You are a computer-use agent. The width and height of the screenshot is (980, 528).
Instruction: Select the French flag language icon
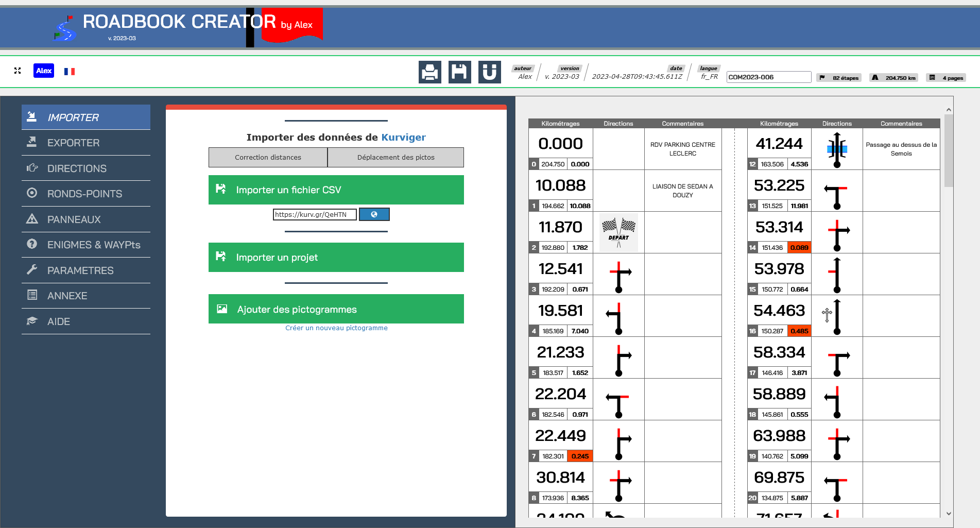tap(70, 72)
